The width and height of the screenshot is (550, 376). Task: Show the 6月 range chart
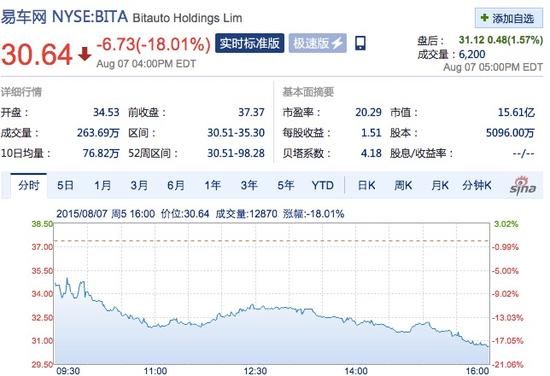pos(175,185)
